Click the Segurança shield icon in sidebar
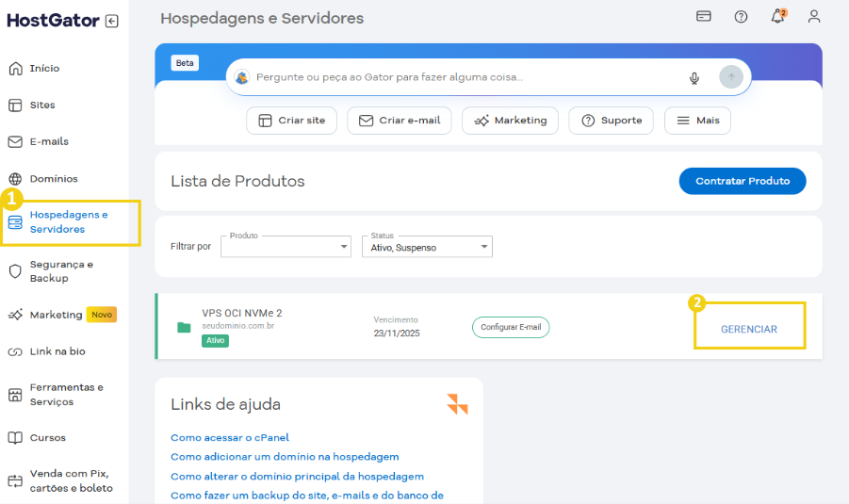Image resolution: width=849 pixels, height=504 pixels. coord(15,271)
